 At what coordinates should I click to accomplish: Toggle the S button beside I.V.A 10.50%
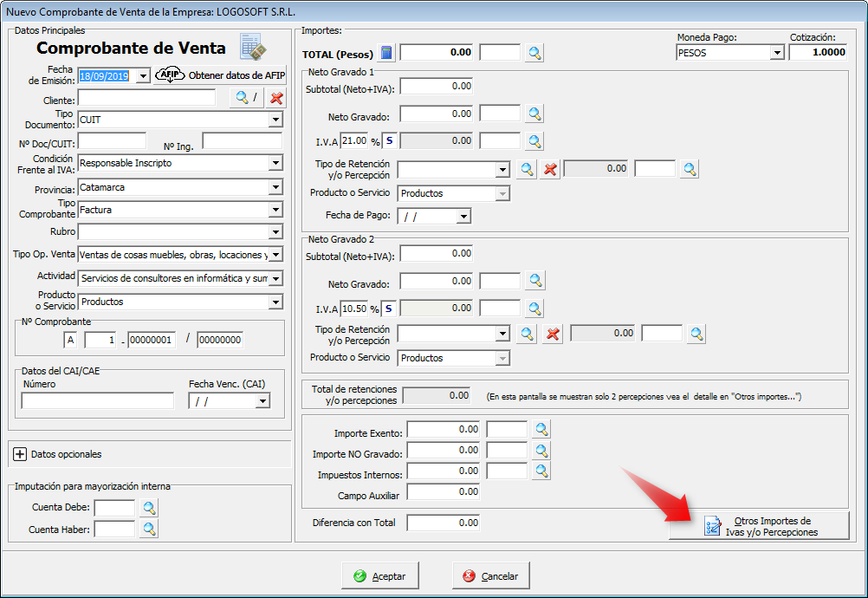pos(389,308)
